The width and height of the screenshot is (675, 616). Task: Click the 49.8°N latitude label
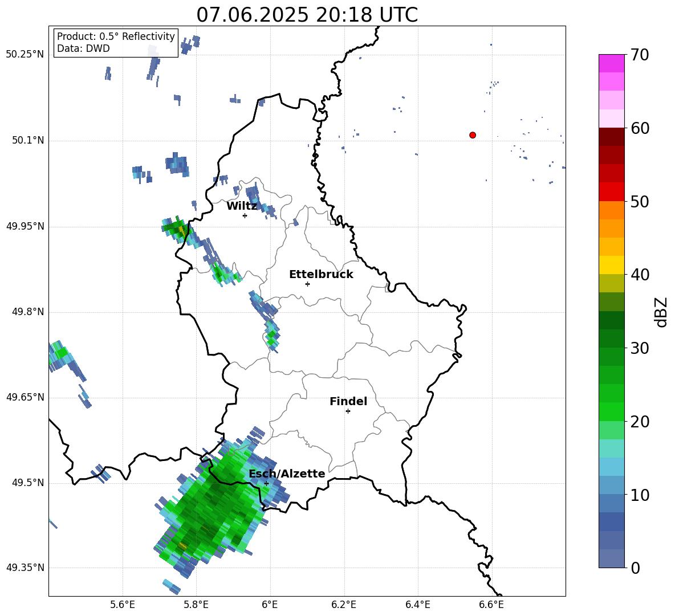(x=28, y=312)
